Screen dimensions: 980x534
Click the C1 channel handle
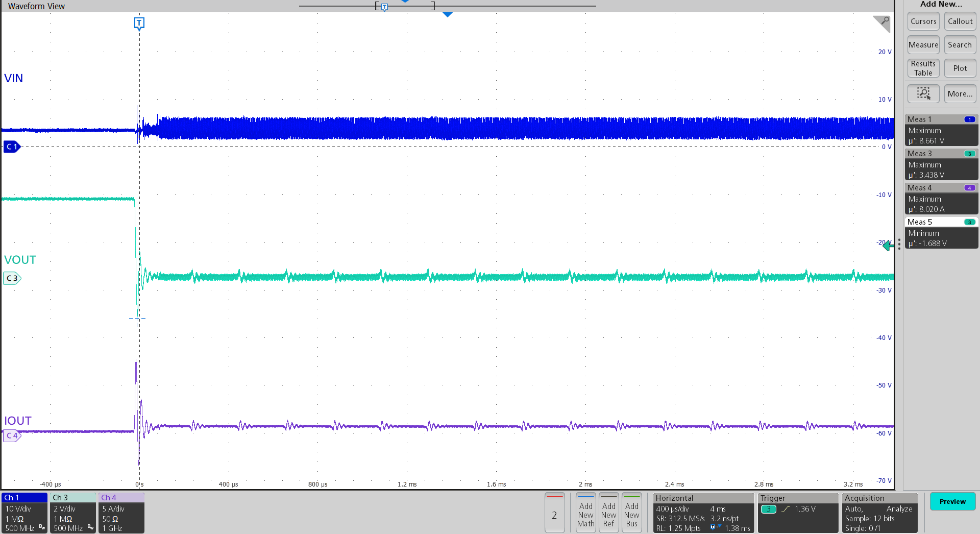[12, 147]
